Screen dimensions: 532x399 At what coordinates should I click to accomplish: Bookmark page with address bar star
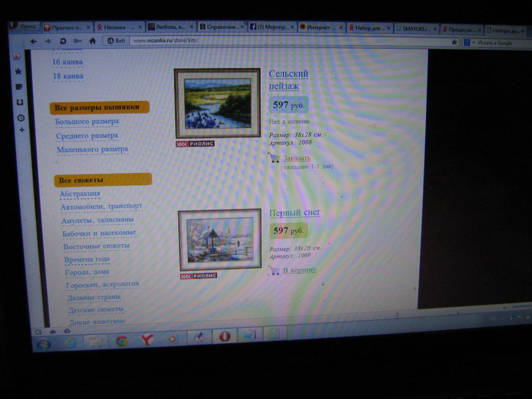pyautogui.click(x=454, y=42)
